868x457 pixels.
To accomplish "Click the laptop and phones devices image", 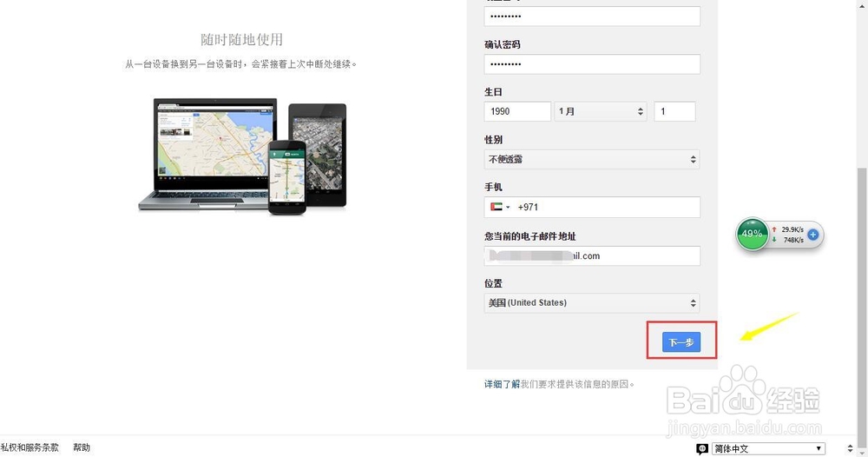I will [242, 156].
